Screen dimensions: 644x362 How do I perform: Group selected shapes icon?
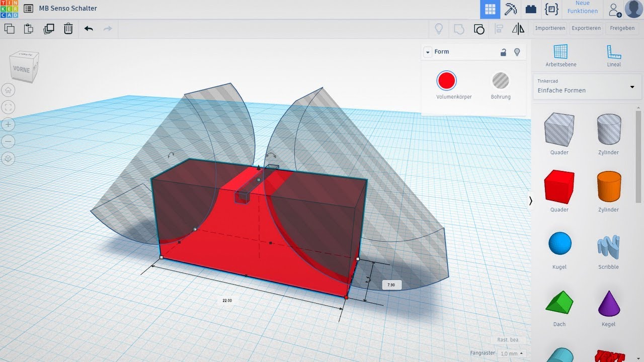coord(459,29)
